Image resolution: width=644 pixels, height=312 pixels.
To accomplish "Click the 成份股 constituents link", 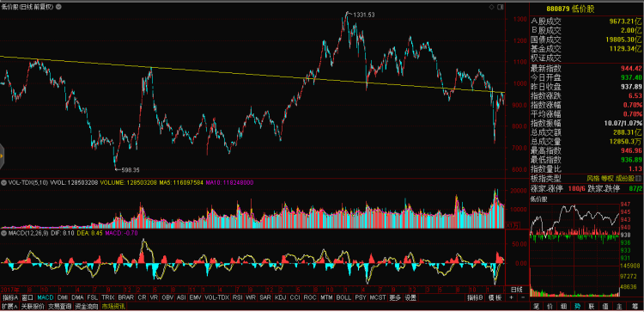I will point(625,179).
